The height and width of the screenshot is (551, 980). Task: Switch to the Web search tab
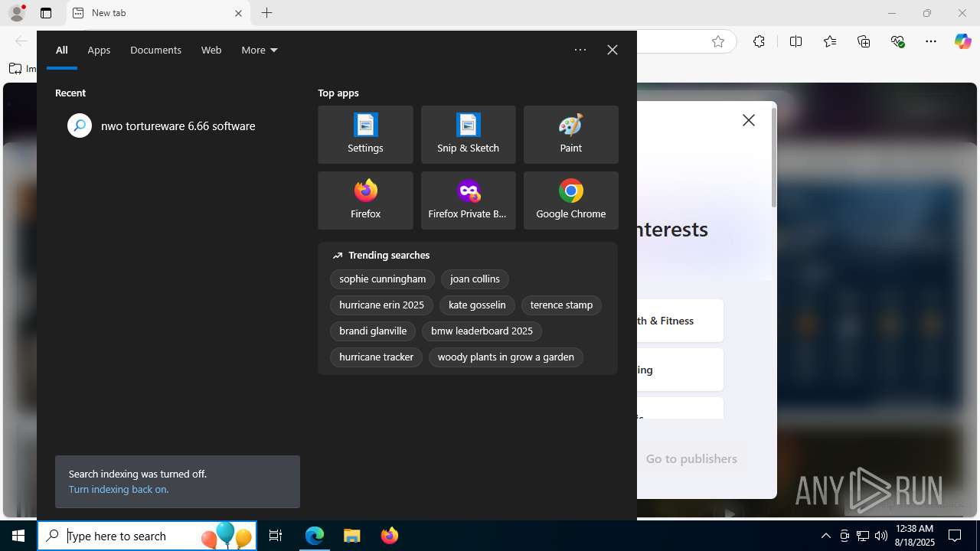pos(211,50)
